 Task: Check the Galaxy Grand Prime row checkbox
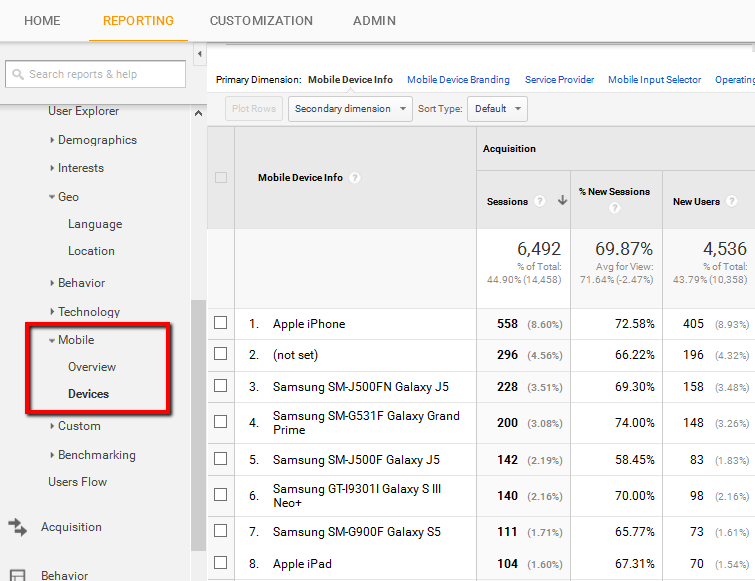[x=221, y=421]
